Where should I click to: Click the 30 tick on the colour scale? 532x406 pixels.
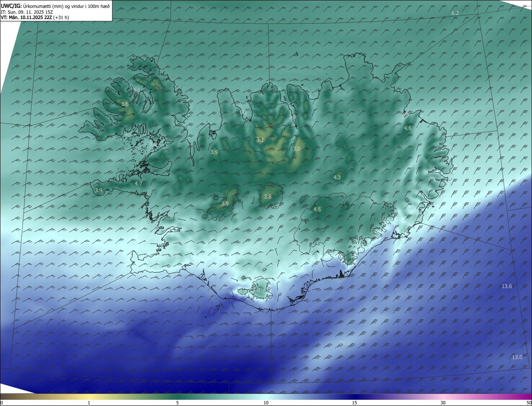click(443, 403)
